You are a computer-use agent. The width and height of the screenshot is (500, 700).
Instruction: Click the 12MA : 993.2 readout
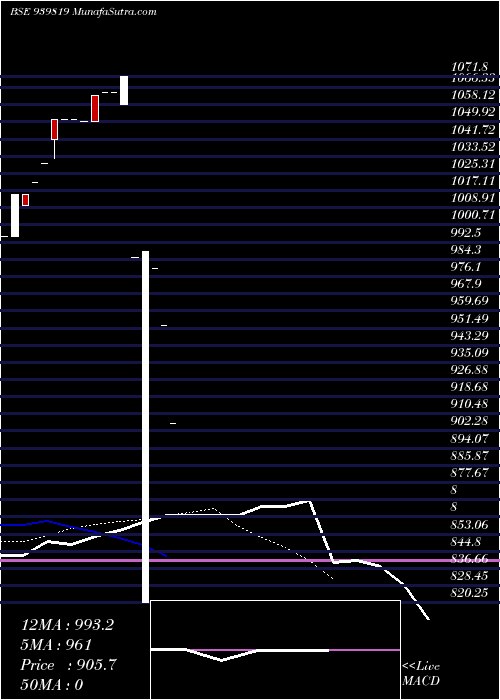pyautogui.click(x=67, y=625)
